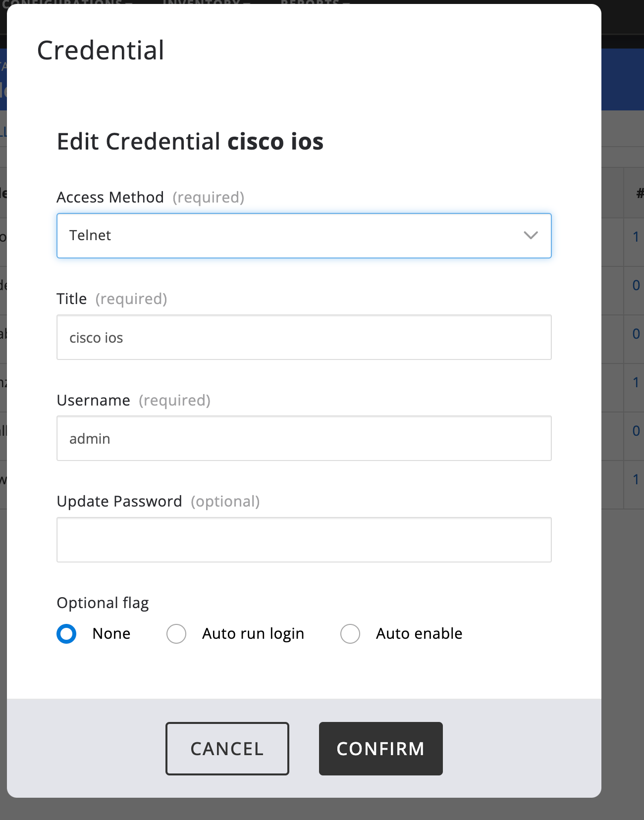Click the Edit Credential cisco ios heading

pyautogui.click(x=190, y=142)
